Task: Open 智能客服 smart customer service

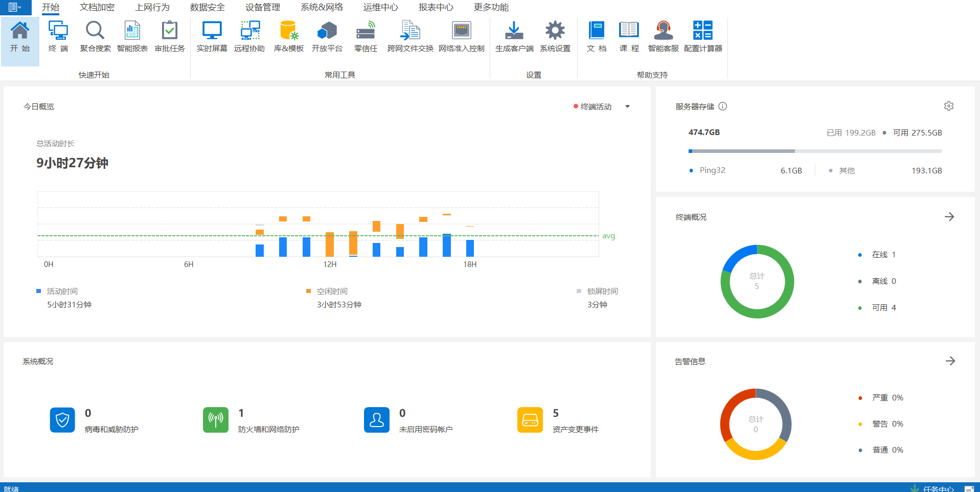Action: [x=663, y=36]
